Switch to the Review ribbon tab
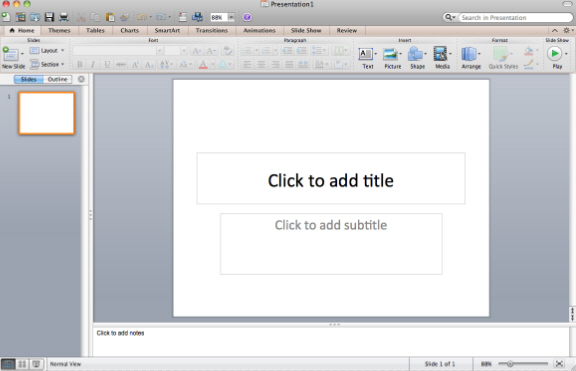The width and height of the screenshot is (576, 371). 347,30
